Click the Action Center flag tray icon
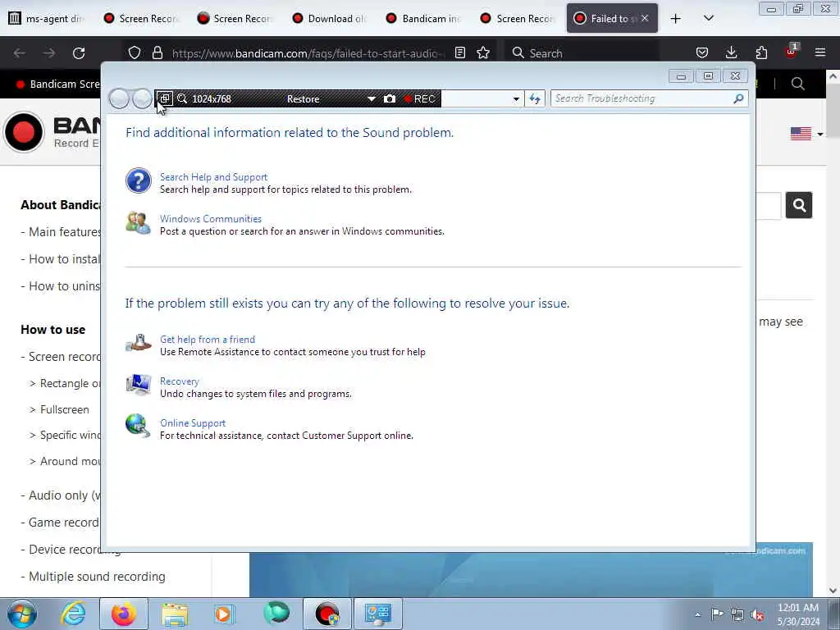 717,614
